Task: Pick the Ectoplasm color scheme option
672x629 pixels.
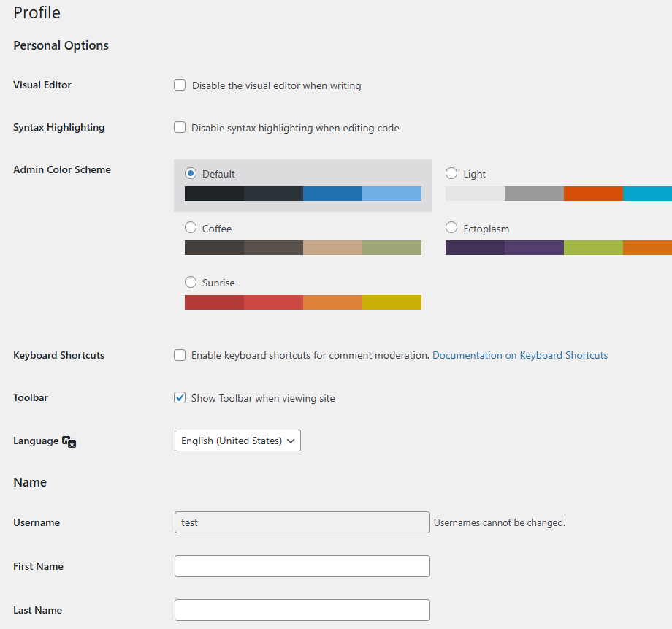Action: (451, 228)
